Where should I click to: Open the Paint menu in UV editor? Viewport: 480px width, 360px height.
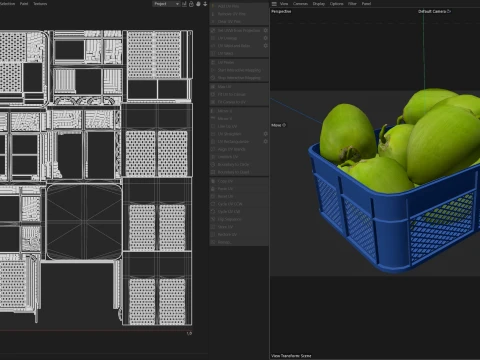coord(24,4)
